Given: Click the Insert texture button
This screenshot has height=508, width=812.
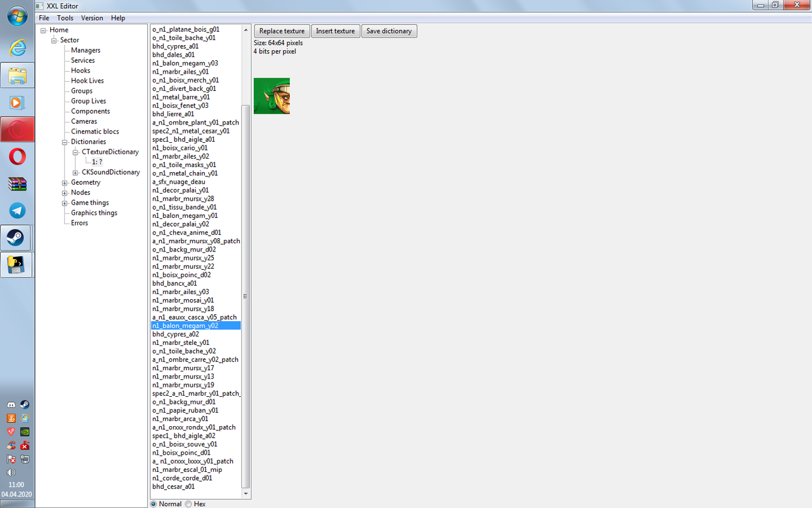Looking at the screenshot, I should point(335,31).
